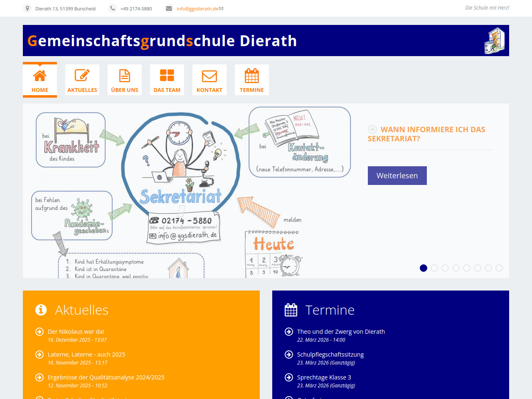The width and height of the screenshot is (532, 399).
Task: Open the Wann informiere ich das Sekretariat heading
Action: point(426,134)
